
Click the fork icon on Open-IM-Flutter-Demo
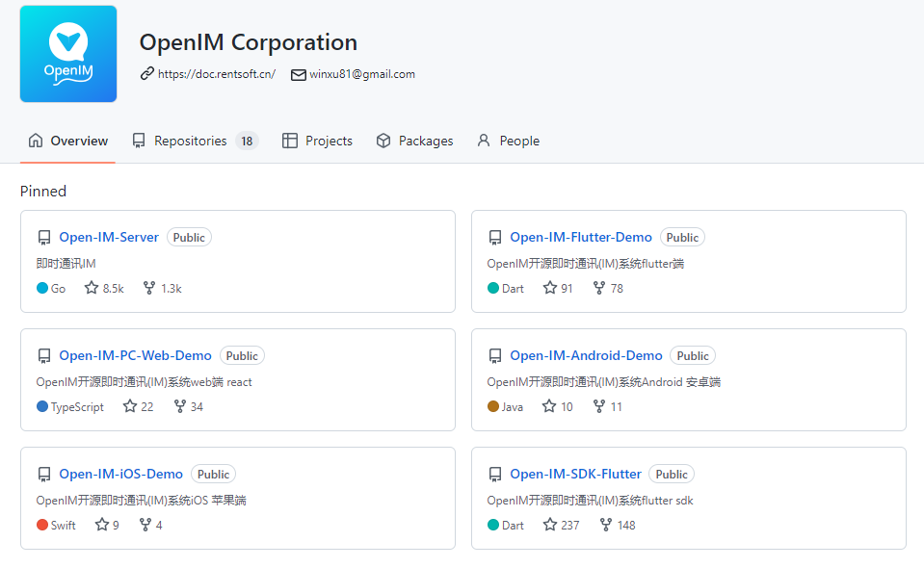(x=597, y=287)
